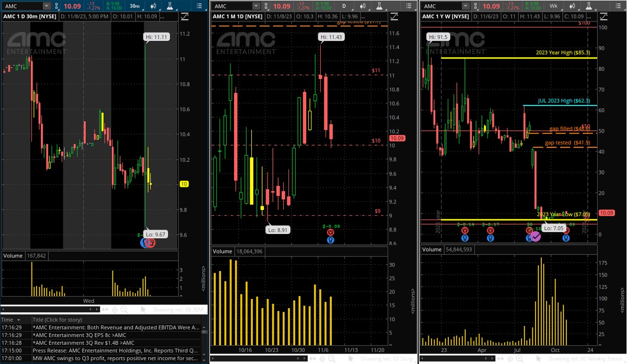
Task: Open list menu icon in weekly chart
Action: coord(618,6)
